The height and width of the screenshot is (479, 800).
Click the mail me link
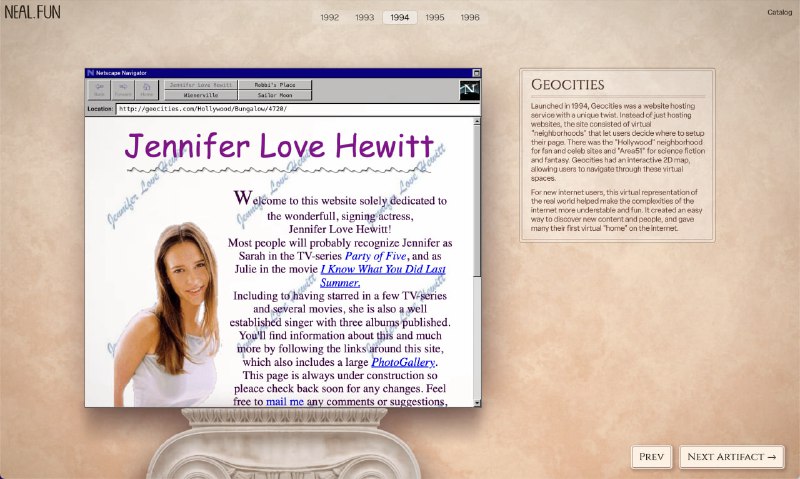point(285,401)
